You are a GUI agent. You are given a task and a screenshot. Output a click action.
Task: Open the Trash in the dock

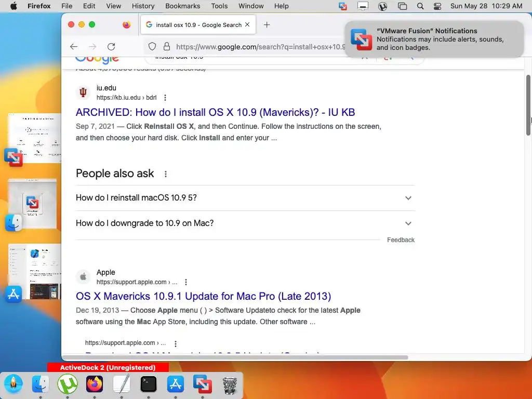pos(230,385)
